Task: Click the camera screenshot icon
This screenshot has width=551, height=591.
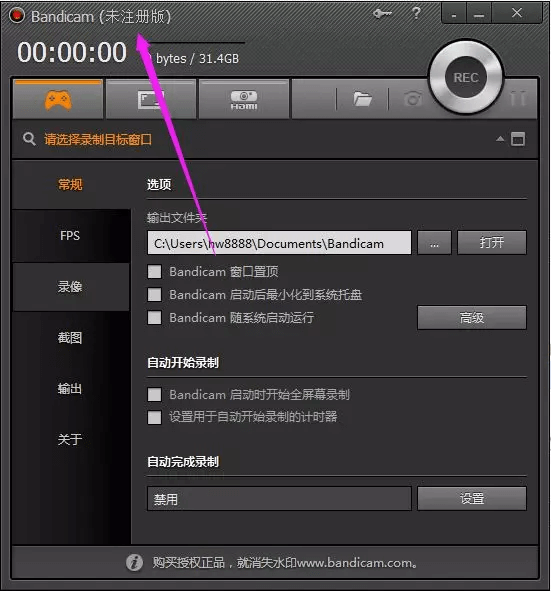Action: [413, 99]
